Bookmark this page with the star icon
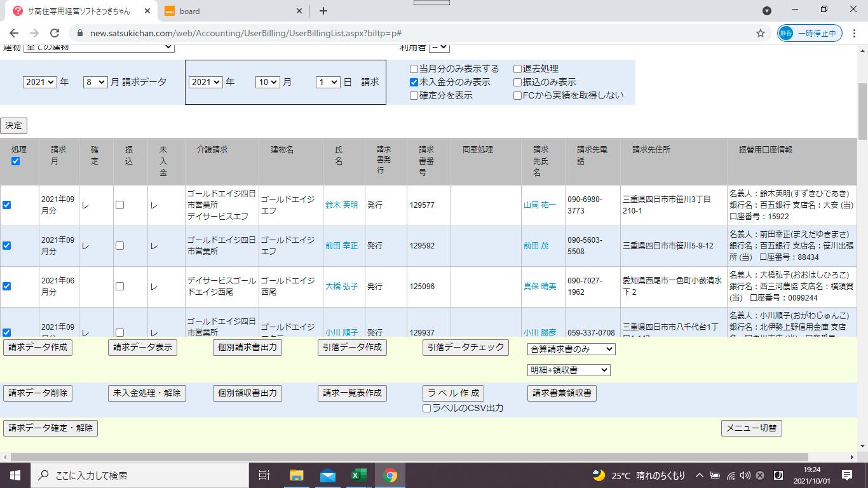The width and height of the screenshot is (868, 488). 760,33
